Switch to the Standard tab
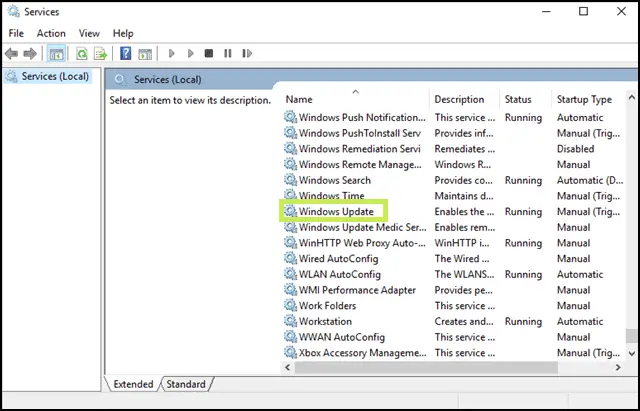The image size is (640, 411). tap(186, 384)
